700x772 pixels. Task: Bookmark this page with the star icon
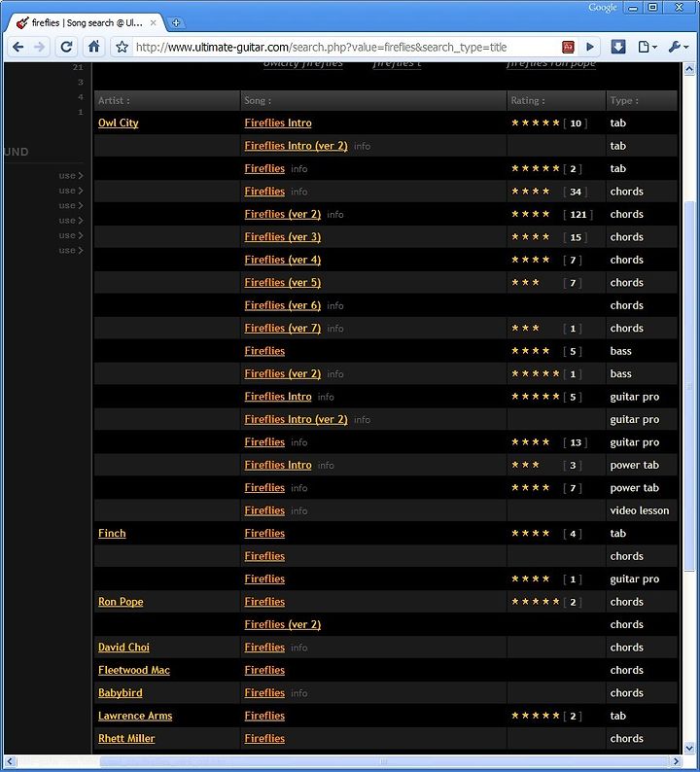coord(122,48)
